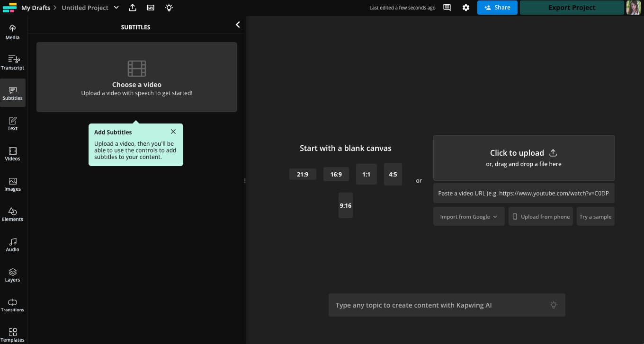Click the Choose a video upload box
The height and width of the screenshot is (344, 644).
137,77
